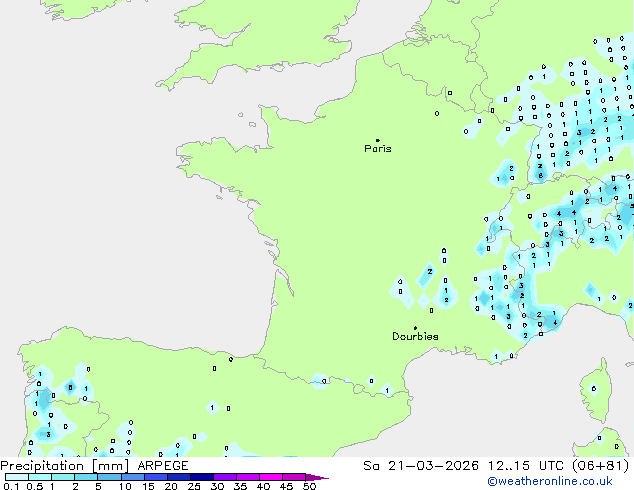634x490 pixels.
Task: Click the Paris city marker dot
Action: point(377,141)
